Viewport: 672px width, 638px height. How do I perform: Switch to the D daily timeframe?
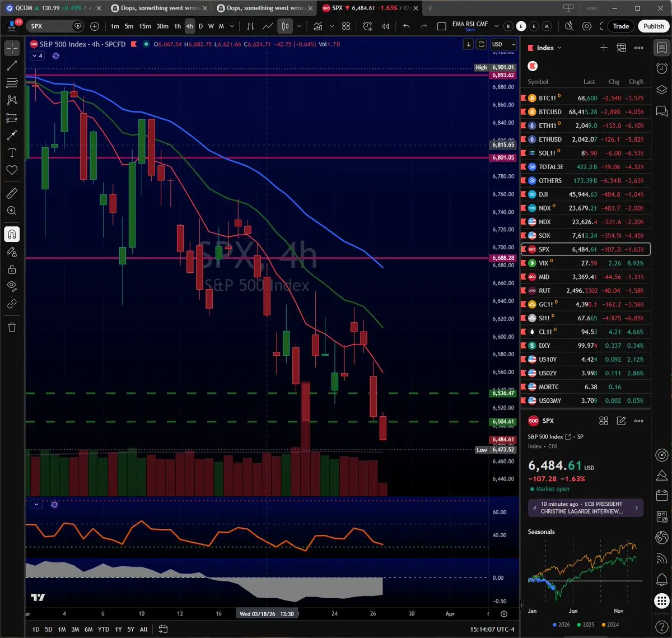point(201,26)
